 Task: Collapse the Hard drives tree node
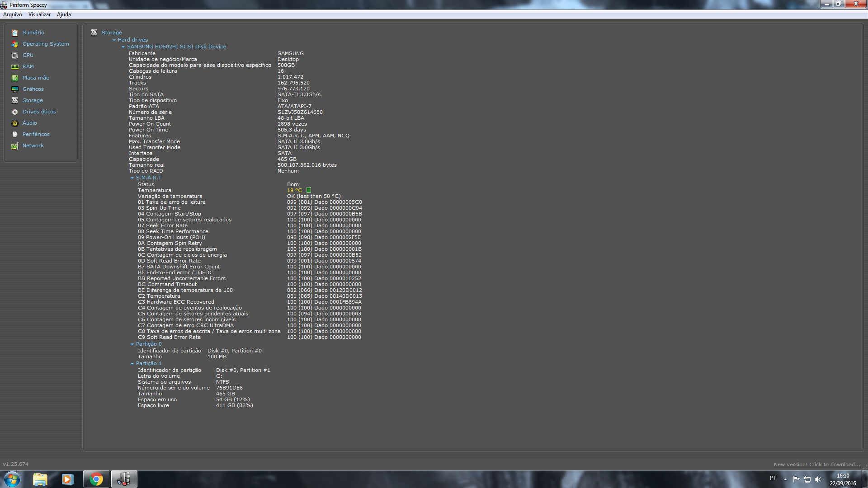tap(114, 40)
